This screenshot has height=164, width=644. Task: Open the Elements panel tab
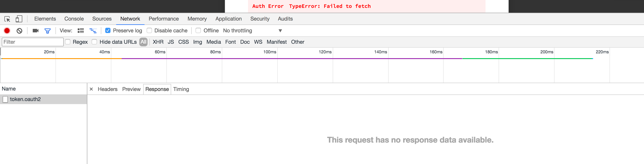(x=45, y=19)
